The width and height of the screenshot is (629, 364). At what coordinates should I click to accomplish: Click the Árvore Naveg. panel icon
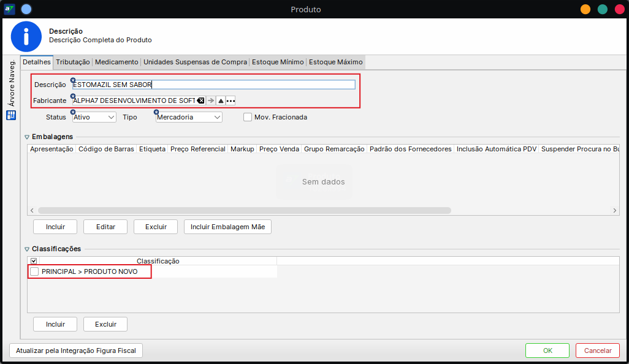pyautogui.click(x=11, y=115)
